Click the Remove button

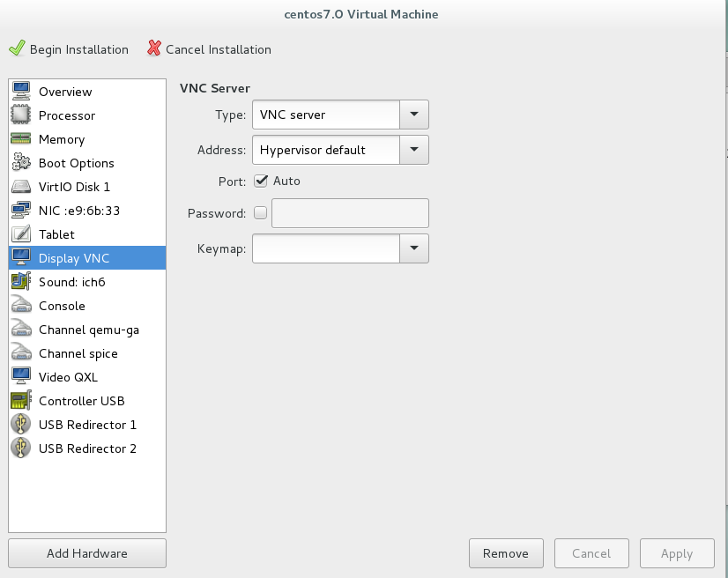pos(506,553)
